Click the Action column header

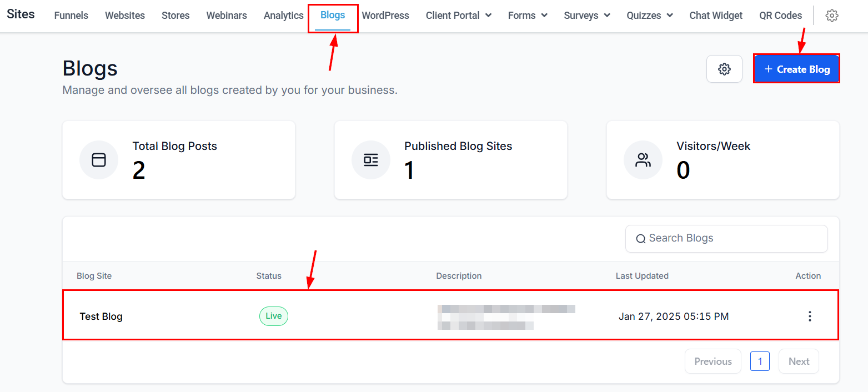[808, 276]
